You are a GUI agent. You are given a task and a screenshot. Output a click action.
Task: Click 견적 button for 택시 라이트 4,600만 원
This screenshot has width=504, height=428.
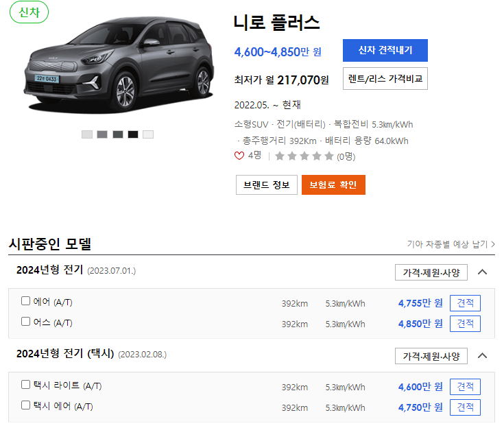pyautogui.click(x=465, y=387)
